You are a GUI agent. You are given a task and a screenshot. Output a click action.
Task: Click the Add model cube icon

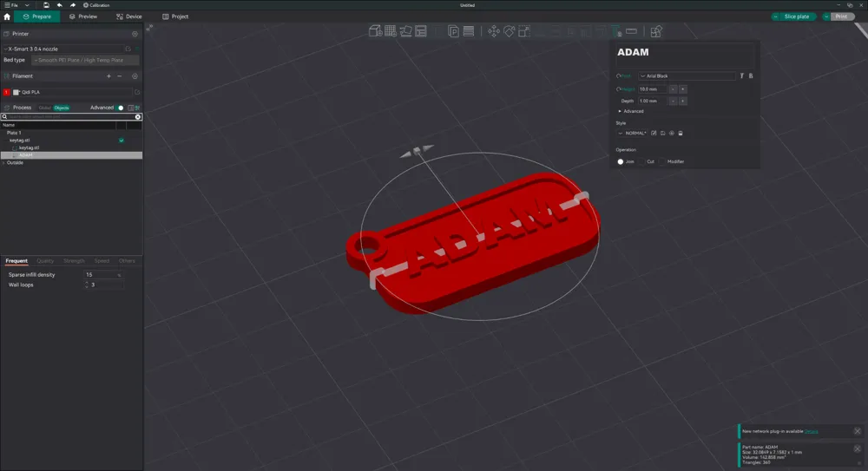click(x=375, y=31)
